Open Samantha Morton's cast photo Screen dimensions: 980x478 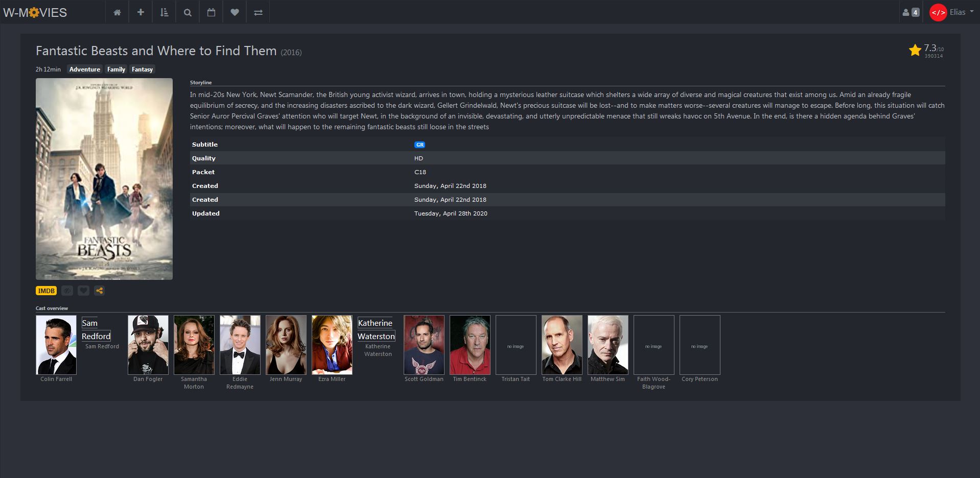[x=194, y=345]
